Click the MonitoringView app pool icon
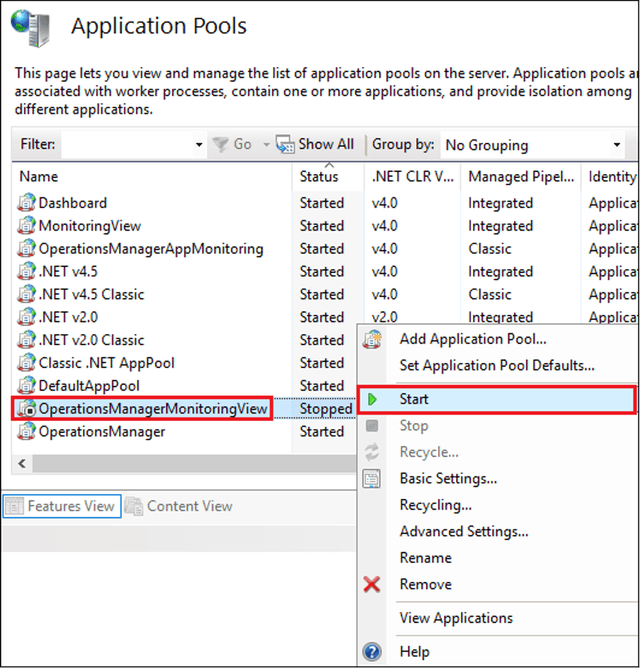Screen dimensions: 640x668 [26, 225]
